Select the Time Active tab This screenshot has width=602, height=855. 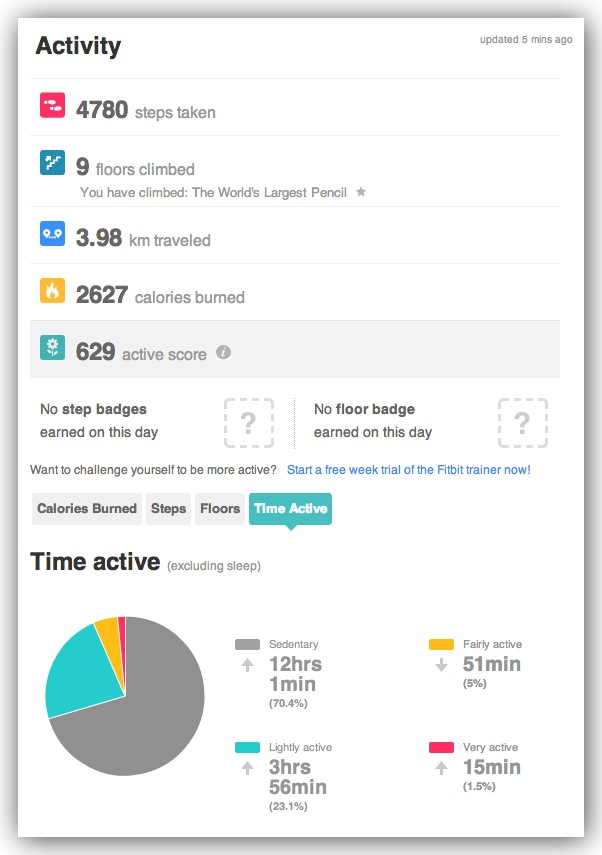[x=290, y=509]
